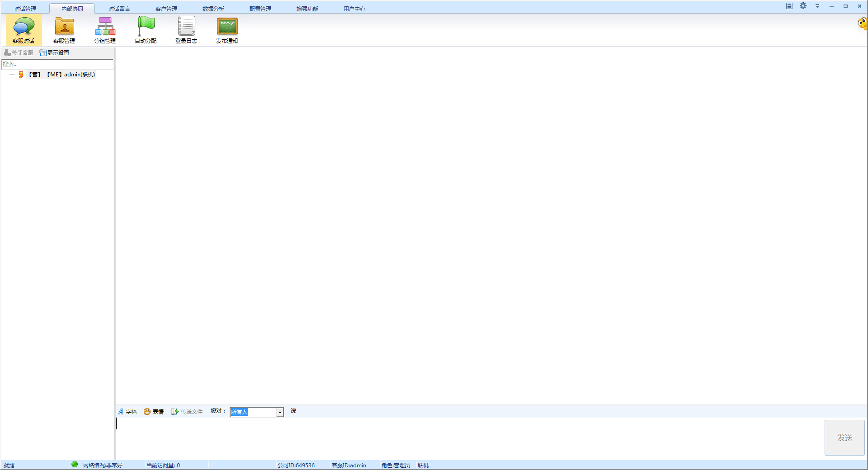The image size is (868, 470).
Task: Click the 字体 font button
Action: pyautogui.click(x=127, y=412)
